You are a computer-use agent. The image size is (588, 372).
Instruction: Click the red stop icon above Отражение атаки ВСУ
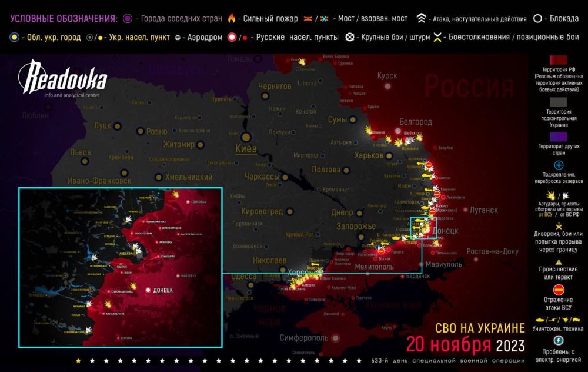click(559, 290)
